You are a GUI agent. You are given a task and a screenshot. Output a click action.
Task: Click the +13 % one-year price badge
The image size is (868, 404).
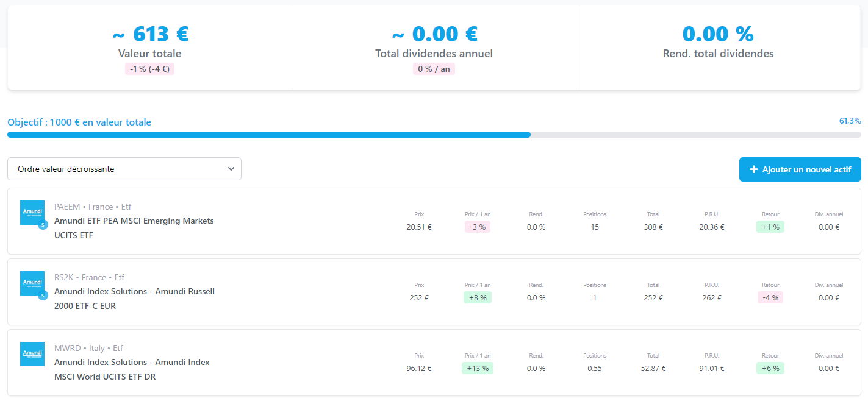click(477, 368)
